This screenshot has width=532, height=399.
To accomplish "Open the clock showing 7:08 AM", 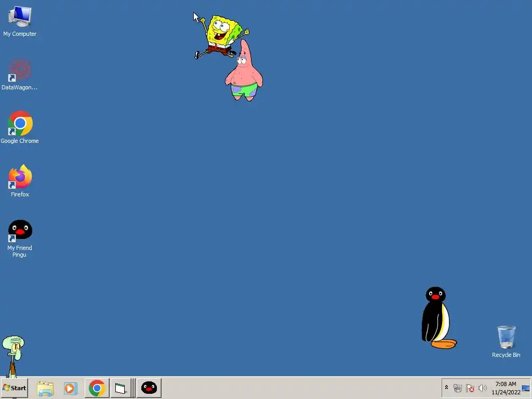I will tap(506, 388).
